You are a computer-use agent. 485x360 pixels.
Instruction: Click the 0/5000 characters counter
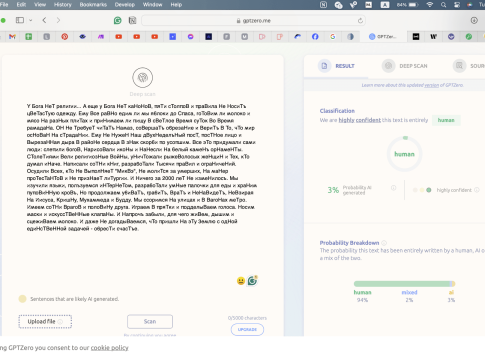coord(247,318)
